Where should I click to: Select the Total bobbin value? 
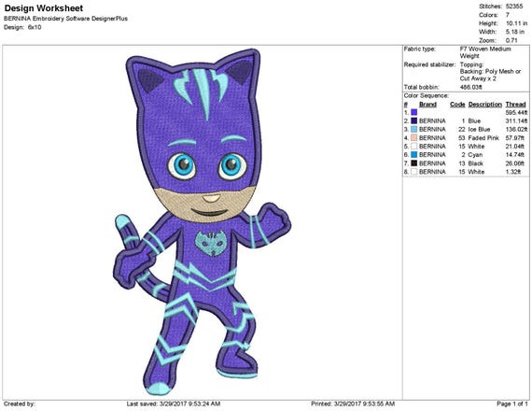(x=471, y=87)
